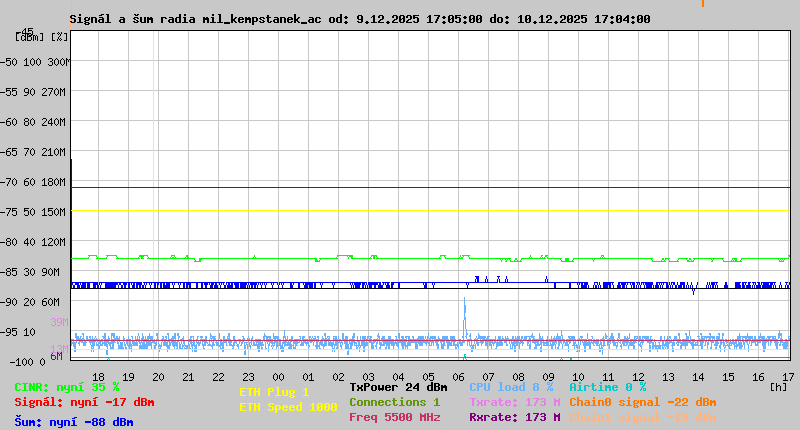The height and width of the screenshot is (430, 800).
Task: Select the Freq 5500 MHz label
Action: [394, 417]
